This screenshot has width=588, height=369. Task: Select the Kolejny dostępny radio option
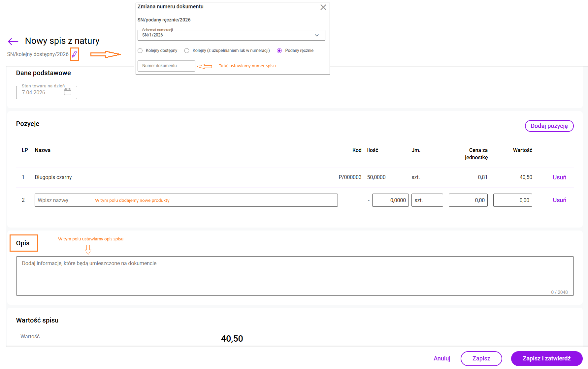[x=140, y=50]
